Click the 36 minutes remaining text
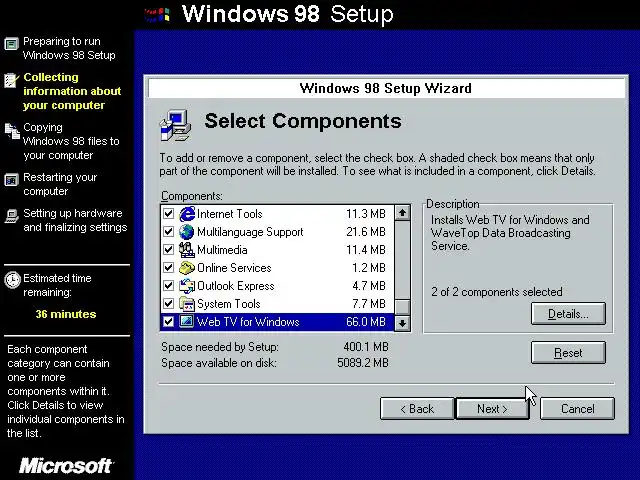 pos(66,314)
